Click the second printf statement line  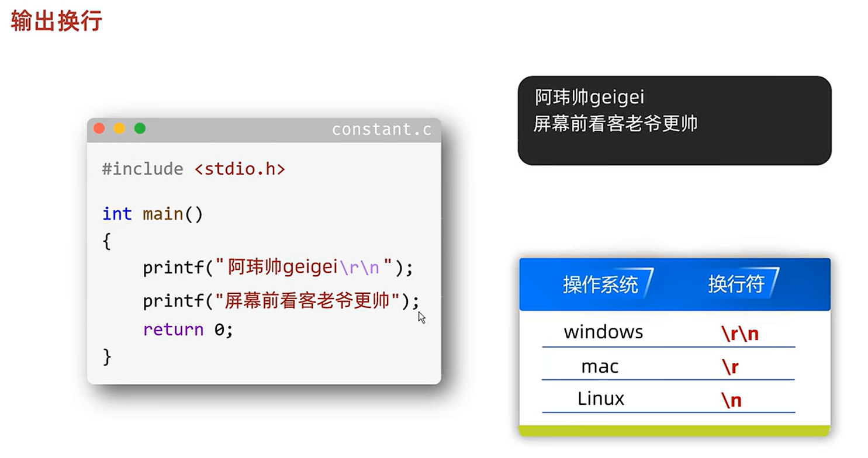[x=281, y=301]
